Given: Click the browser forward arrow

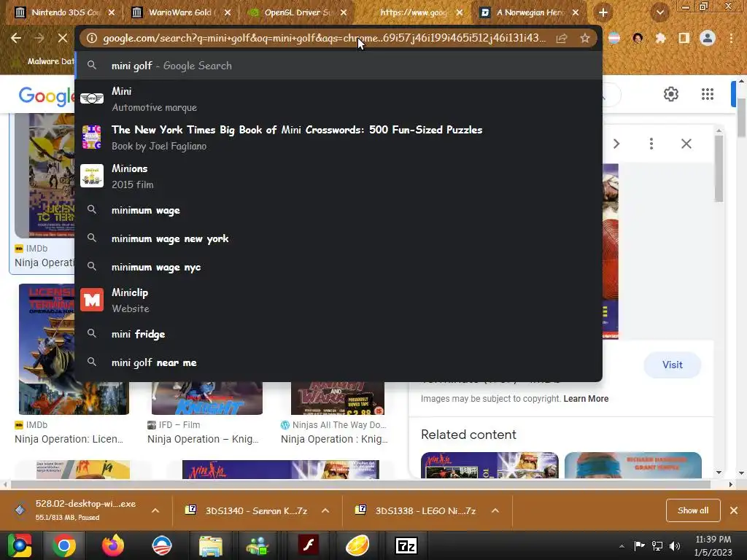Looking at the screenshot, I should tap(39, 38).
